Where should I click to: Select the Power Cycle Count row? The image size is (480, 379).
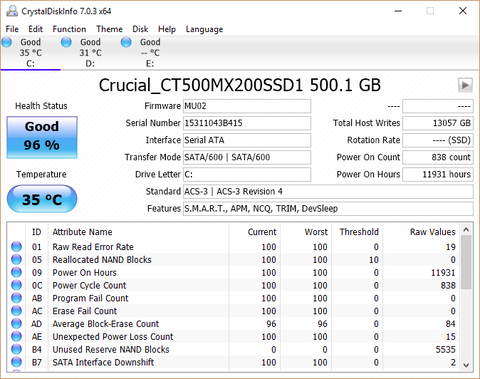point(234,285)
